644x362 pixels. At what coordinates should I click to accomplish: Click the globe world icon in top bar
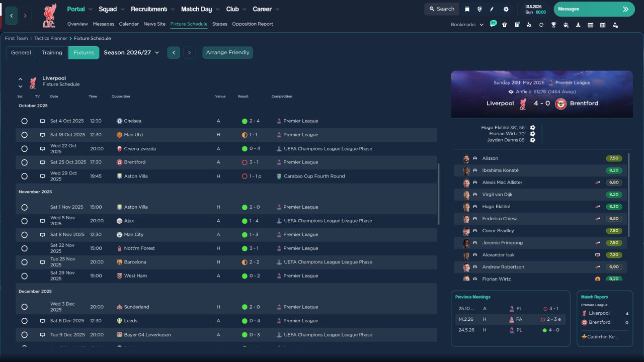[479, 9]
